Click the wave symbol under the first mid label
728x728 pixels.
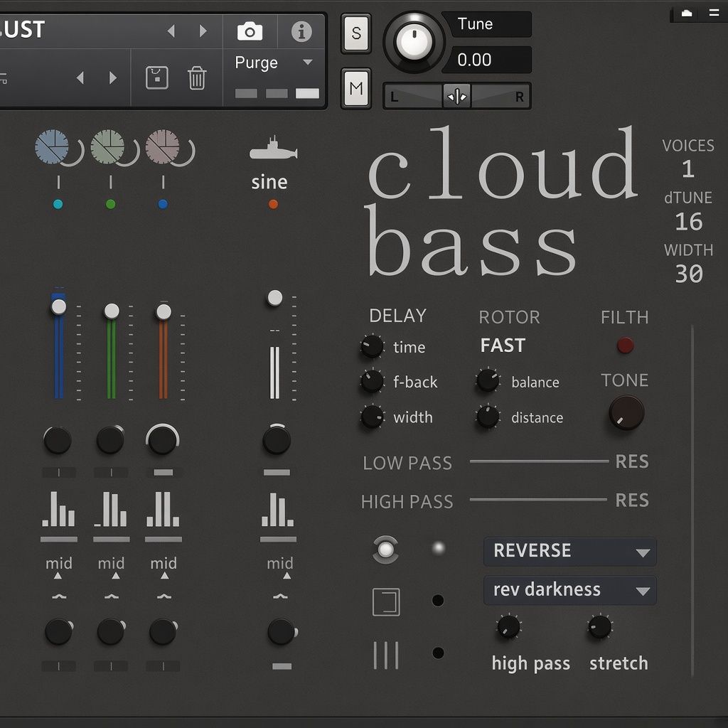tap(59, 596)
